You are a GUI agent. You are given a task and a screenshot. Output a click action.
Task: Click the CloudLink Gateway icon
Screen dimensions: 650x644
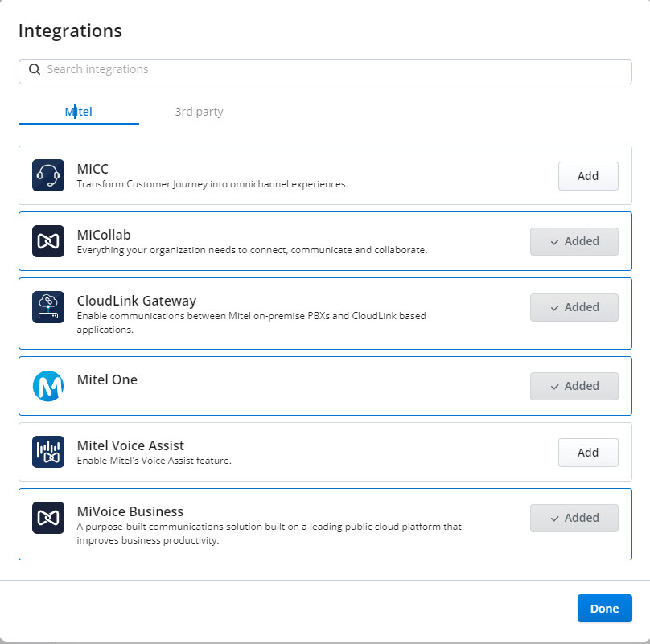(x=48, y=307)
